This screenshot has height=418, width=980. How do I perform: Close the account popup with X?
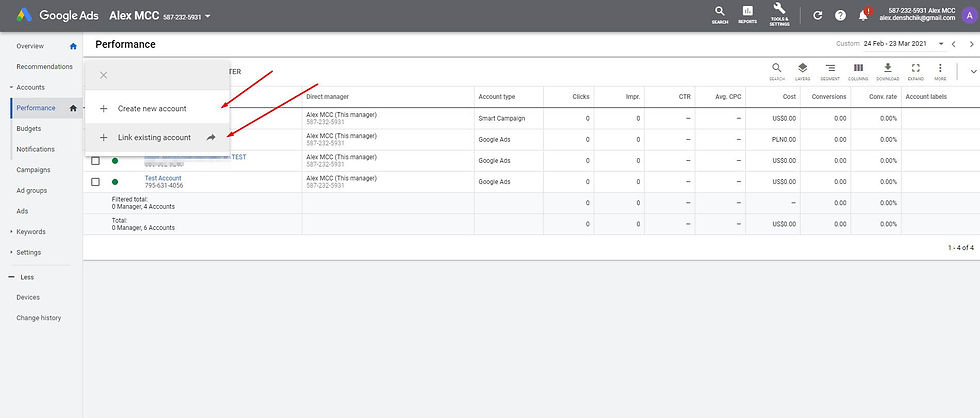(x=104, y=75)
